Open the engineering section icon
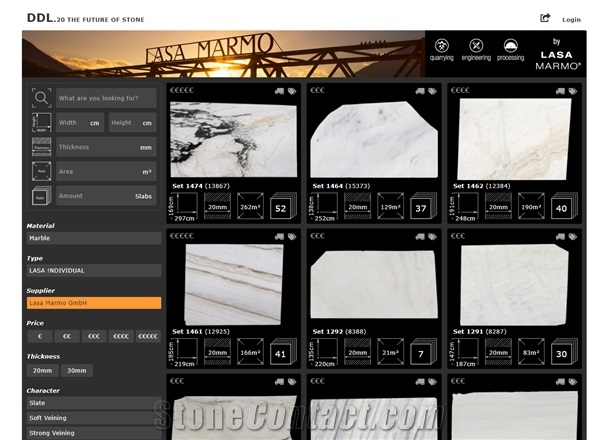The width and height of the screenshot is (600, 440). (476, 50)
